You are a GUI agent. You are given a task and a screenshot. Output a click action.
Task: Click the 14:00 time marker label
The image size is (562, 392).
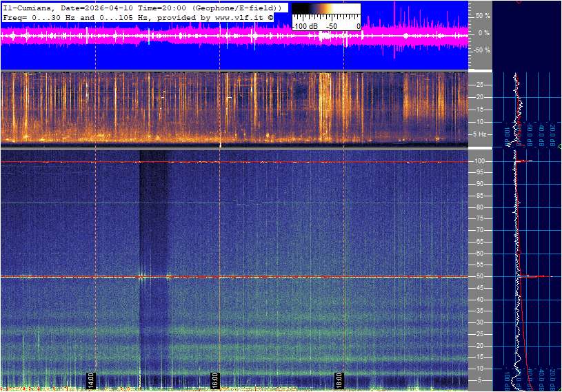(91, 380)
